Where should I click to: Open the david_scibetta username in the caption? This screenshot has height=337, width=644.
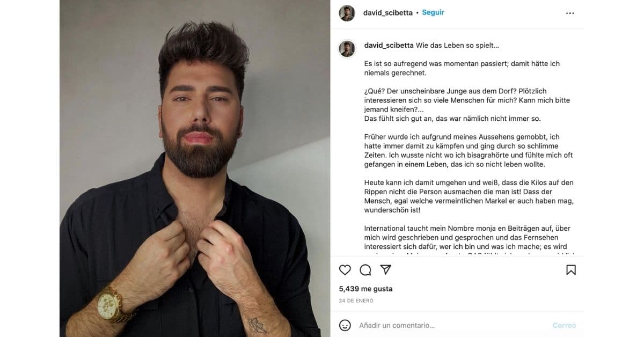[x=389, y=46]
